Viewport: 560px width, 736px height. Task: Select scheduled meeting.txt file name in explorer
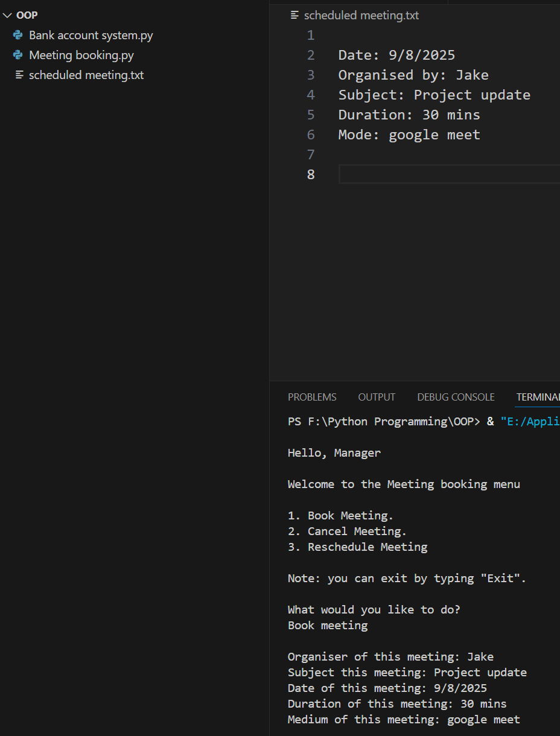86,75
